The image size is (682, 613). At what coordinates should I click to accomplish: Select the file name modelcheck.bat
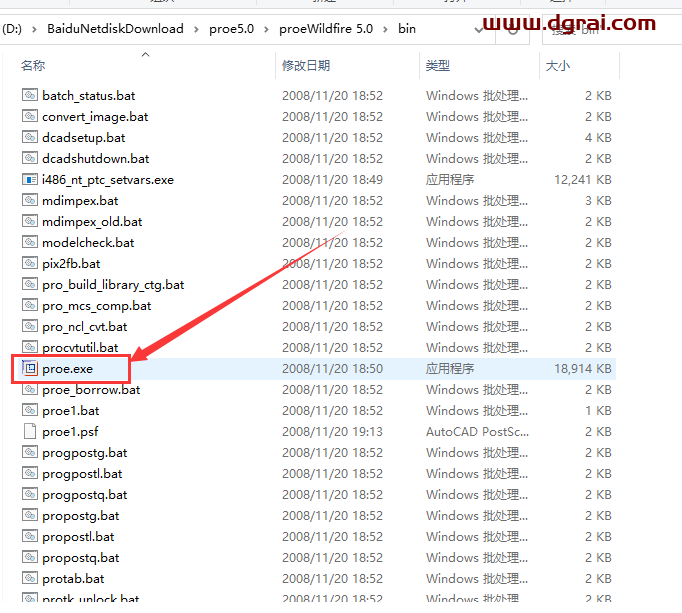[88, 242]
